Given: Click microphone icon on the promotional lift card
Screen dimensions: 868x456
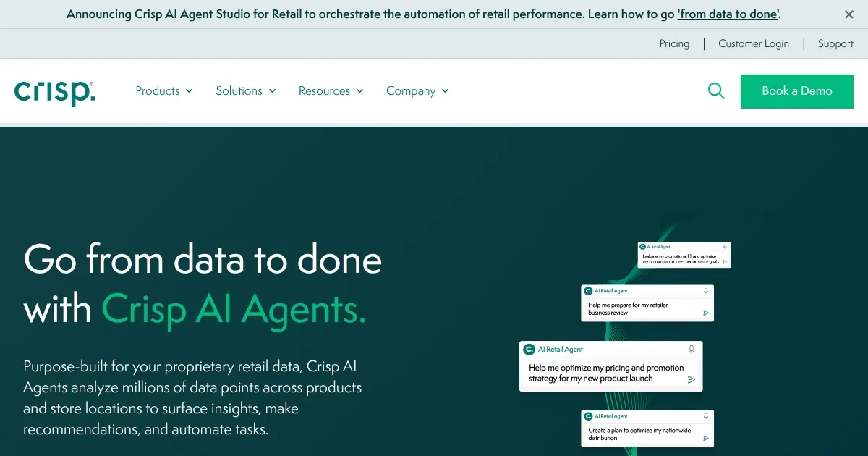Looking at the screenshot, I should tap(725, 247).
